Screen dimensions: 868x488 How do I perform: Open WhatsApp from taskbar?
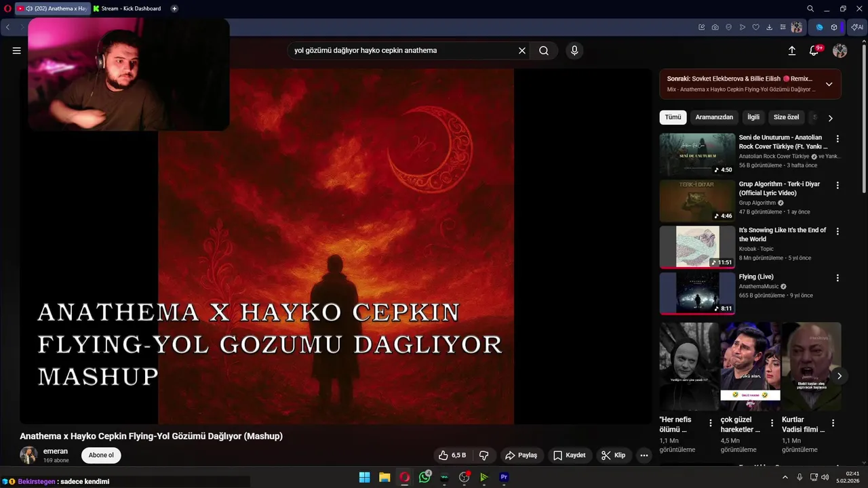(x=425, y=477)
